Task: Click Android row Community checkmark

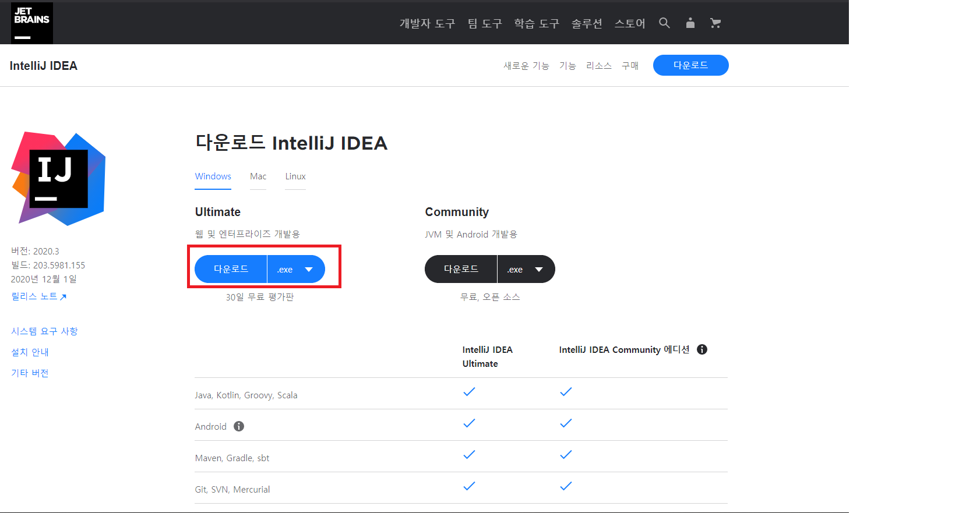Action: 566,423
